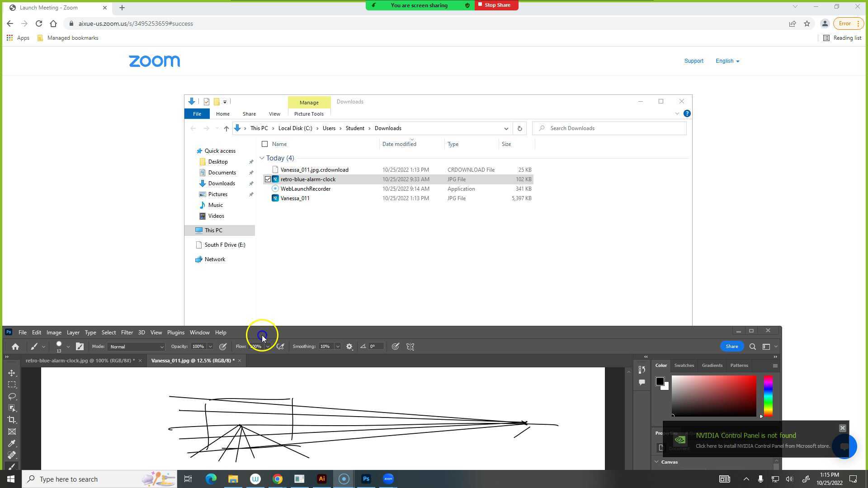
Task: Select the Crop tool
Action: tap(12, 420)
